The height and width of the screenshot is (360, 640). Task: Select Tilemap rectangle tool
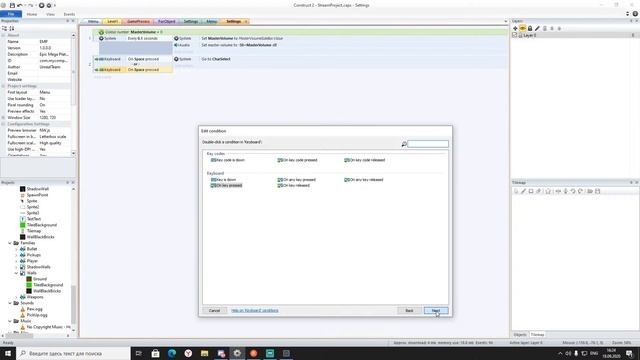531,191
